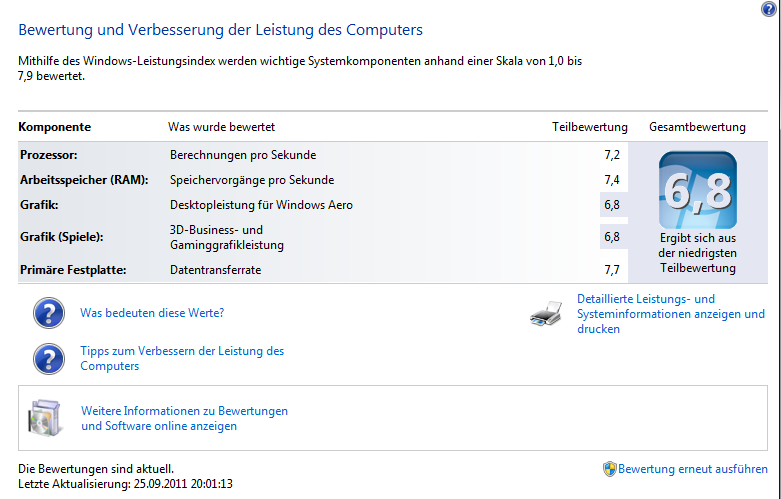The height and width of the screenshot is (499, 781).
Task: Click the Grafik (Spiele) subscore 6,8
Action: [x=612, y=237]
